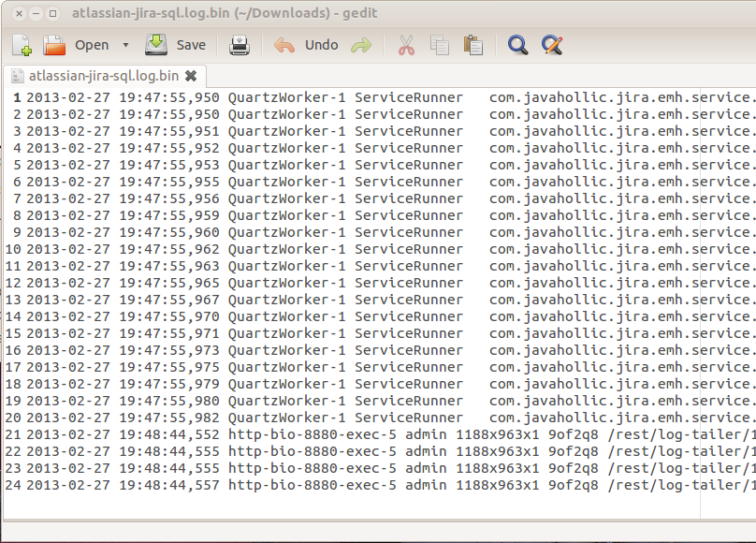Click 1188x963x1 on line 24

pyautogui.click(x=498, y=486)
